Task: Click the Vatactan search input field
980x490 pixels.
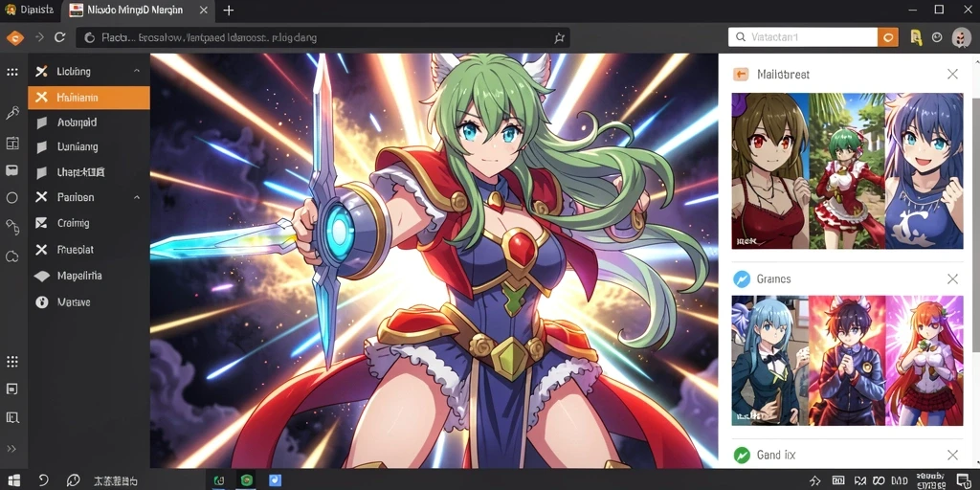Action: click(803, 37)
